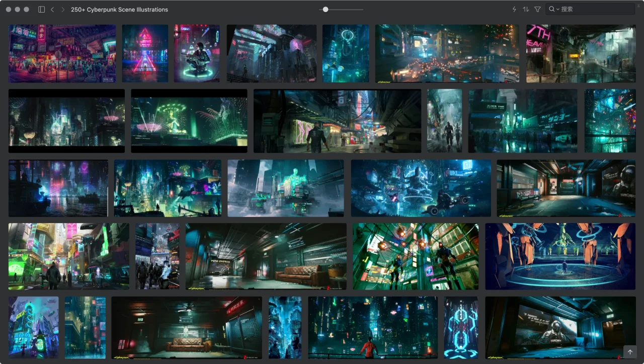Open the hangar with soldier billboard thumbnail
Viewport: 644px width, 364px height.
pyautogui.click(x=560, y=327)
